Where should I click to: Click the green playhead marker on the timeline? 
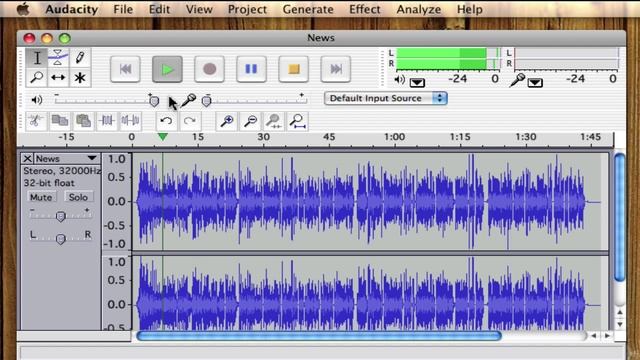(x=163, y=137)
